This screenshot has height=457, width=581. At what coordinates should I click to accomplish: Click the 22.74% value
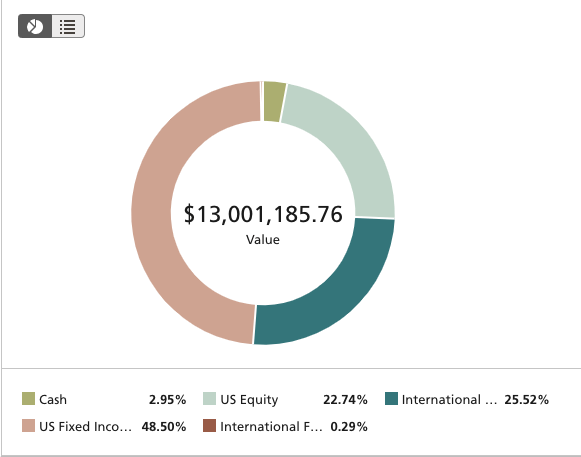pyautogui.click(x=345, y=400)
